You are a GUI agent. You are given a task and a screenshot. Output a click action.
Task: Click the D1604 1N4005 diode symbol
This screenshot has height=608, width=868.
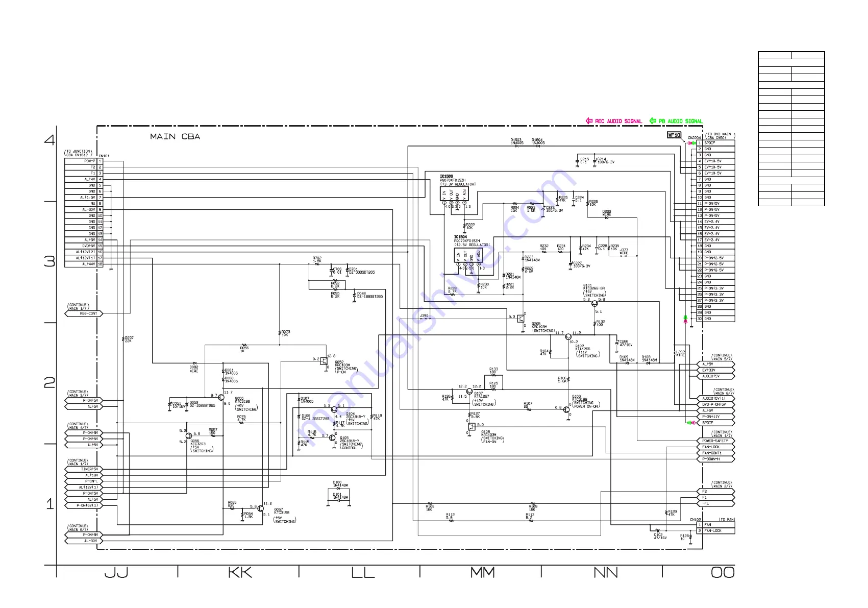point(537,147)
